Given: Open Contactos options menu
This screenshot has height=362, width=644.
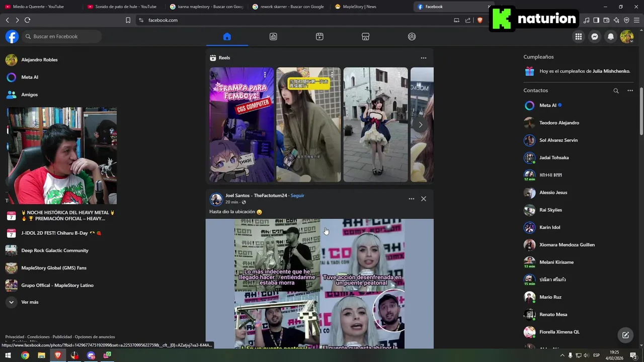Looking at the screenshot, I should [630, 90].
